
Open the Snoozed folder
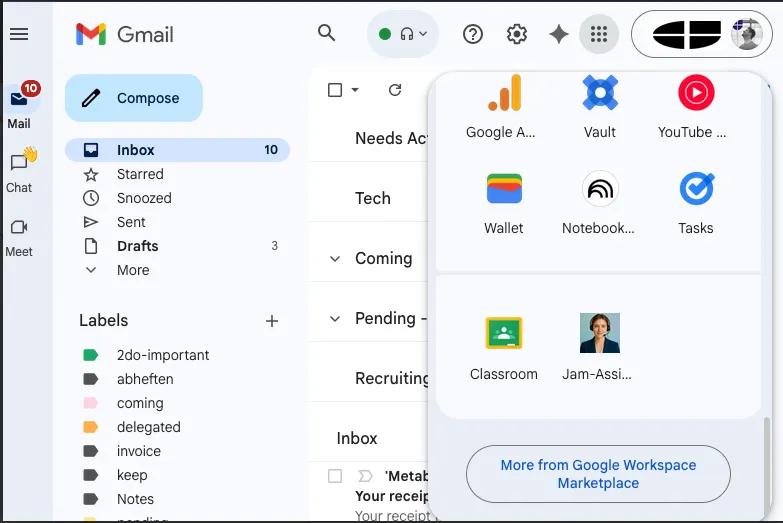point(177,198)
